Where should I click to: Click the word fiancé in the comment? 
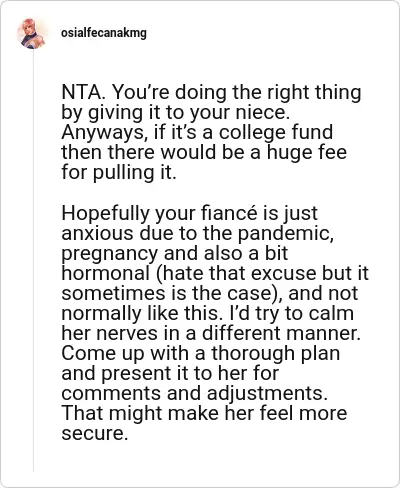[x=229, y=213]
